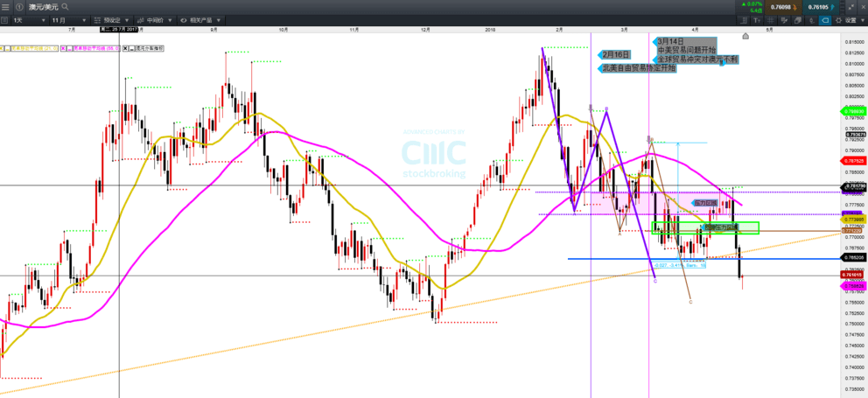Click the chart template icon beside 1天
The height and width of the screenshot is (398, 868).
(x=5, y=20)
